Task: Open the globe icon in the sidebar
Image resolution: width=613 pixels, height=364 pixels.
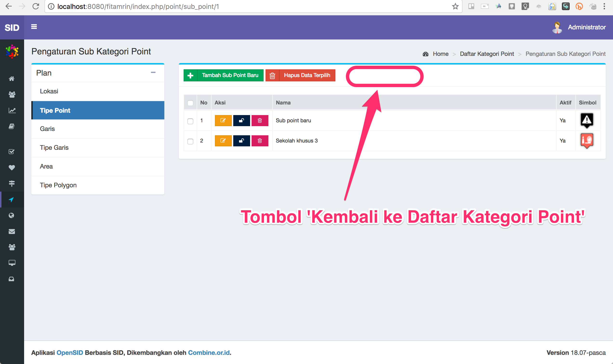Action: click(12, 215)
